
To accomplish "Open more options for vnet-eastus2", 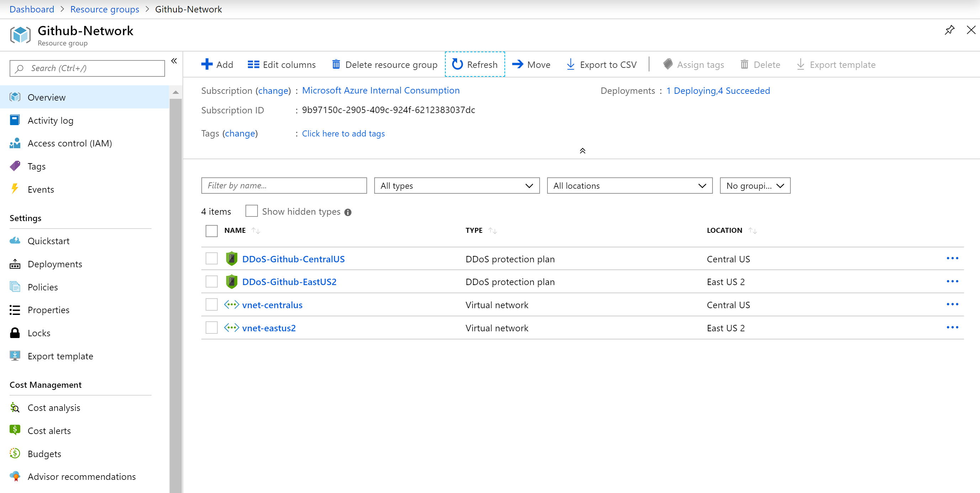I will (952, 327).
